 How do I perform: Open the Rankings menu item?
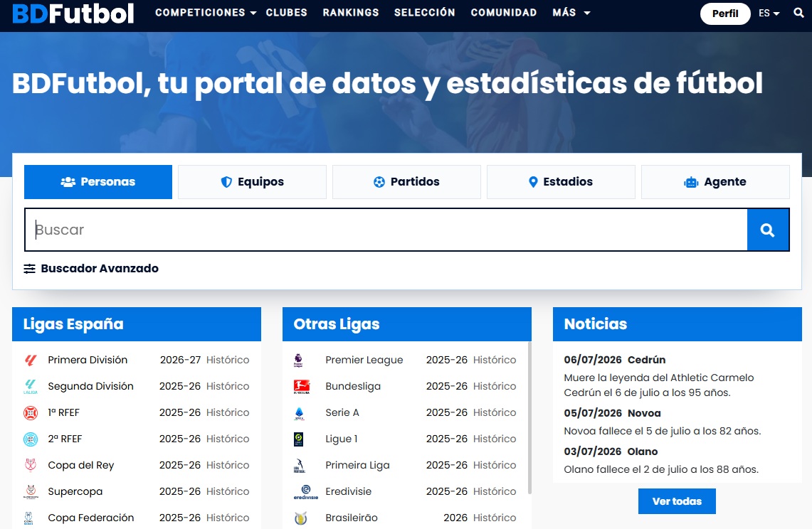(351, 12)
